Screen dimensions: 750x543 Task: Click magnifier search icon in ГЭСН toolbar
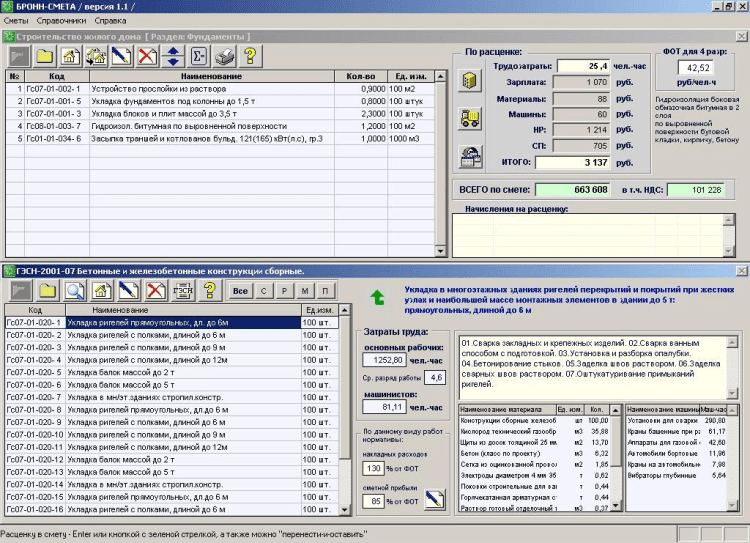tap(75, 290)
